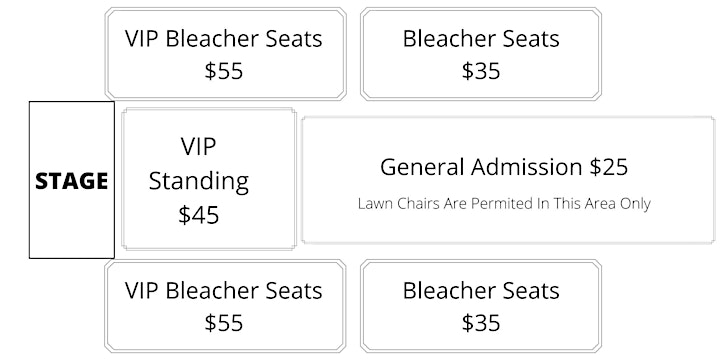The width and height of the screenshot is (720, 360).
Task: Select the STAGE block
Action: [x=72, y=180]
